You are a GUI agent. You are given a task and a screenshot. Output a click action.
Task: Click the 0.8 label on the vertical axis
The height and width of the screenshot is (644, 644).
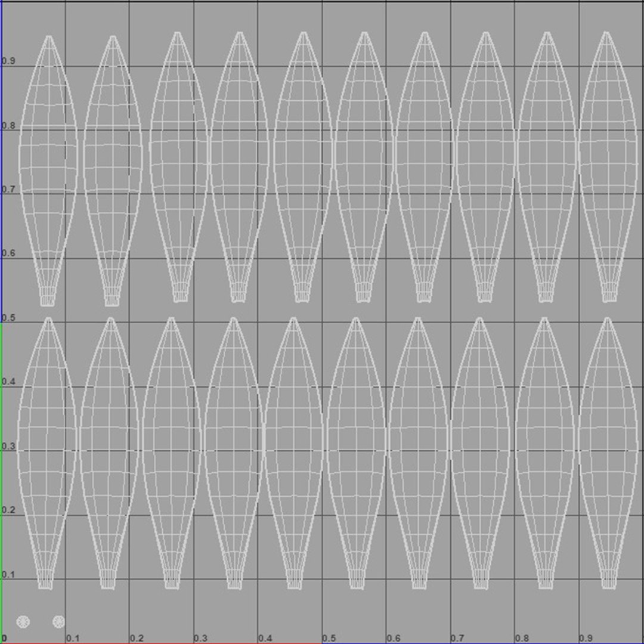click(x=8, y=125)
